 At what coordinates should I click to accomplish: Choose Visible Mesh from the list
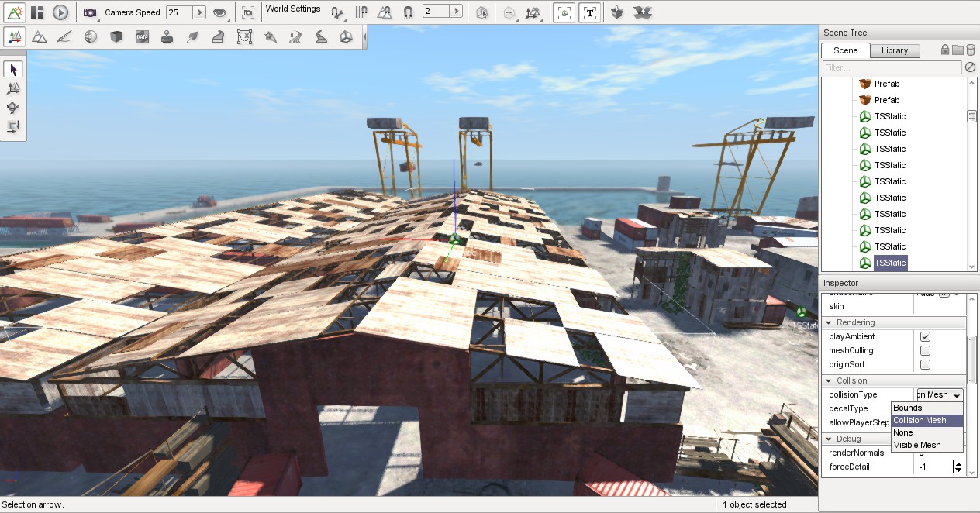click(927, 445)
